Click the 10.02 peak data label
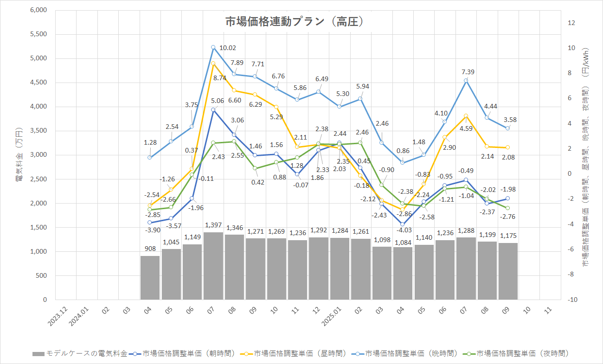Screen dimensions: 603x364 coord(228,48)
